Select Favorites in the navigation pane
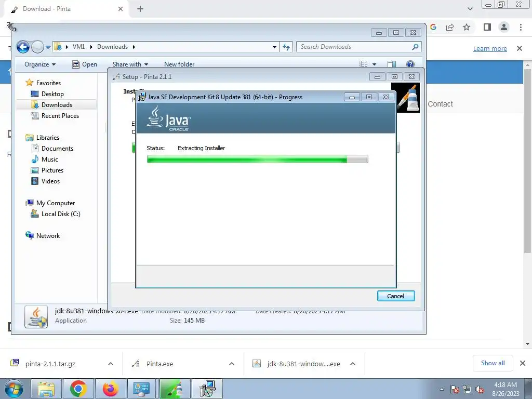The image size is (532, 399). (43, 83)
